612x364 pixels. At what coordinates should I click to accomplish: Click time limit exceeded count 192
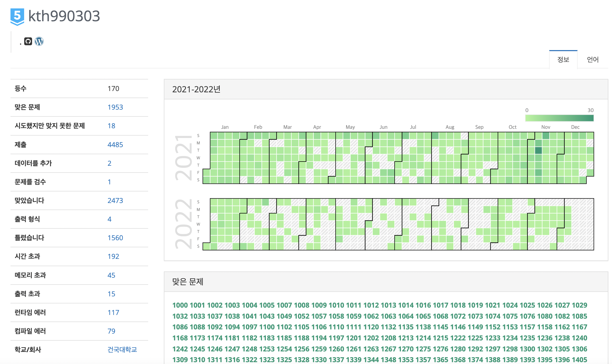(113, 256)
